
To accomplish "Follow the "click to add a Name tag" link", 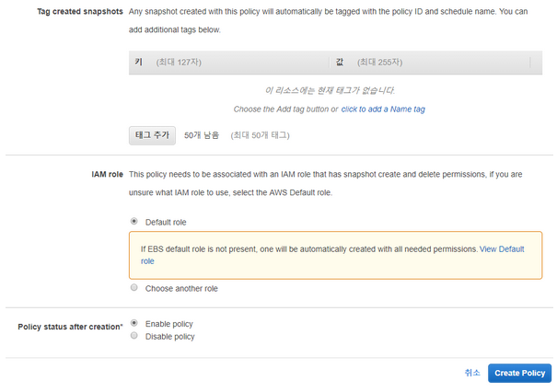I will pos(383,109).
